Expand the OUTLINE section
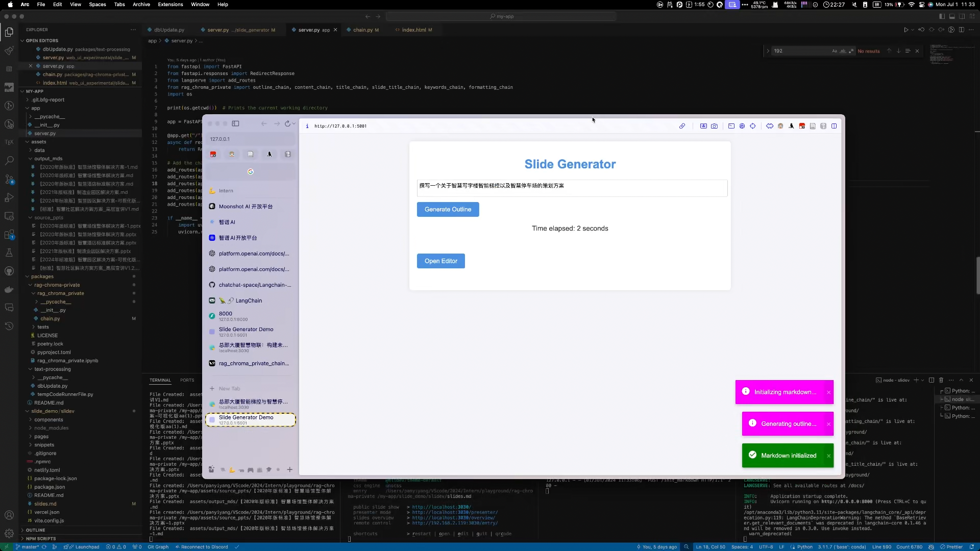 click(x=35, y=530)
